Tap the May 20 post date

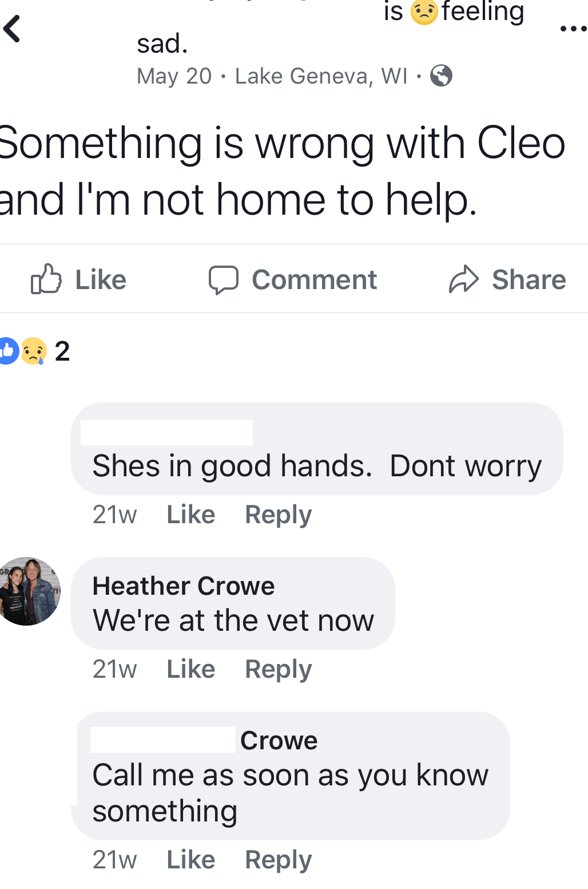click(x=174, y=76)
